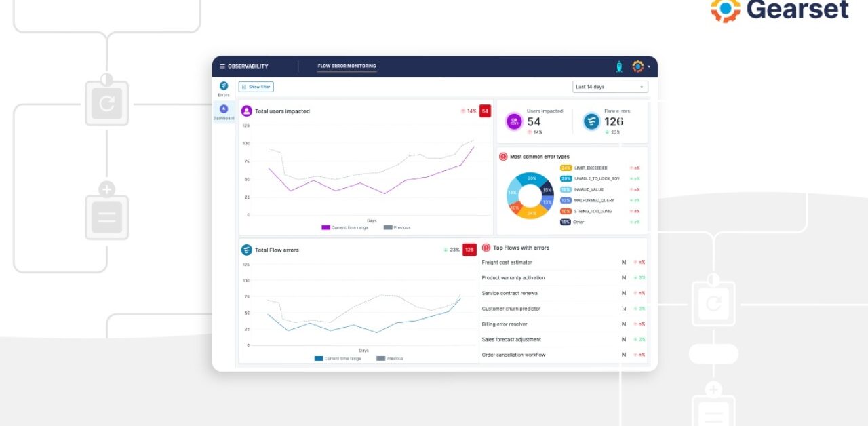This screenshot has width=868, height=426.
Task: Click blue Current time range legend, flow chart
Action: point(338,358)
